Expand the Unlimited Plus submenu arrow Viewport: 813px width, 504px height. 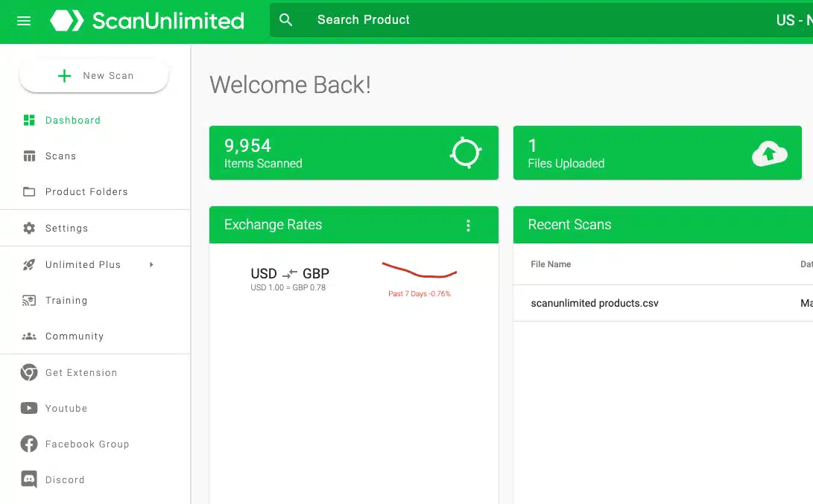pyautogui.click(x=151, y=265)
